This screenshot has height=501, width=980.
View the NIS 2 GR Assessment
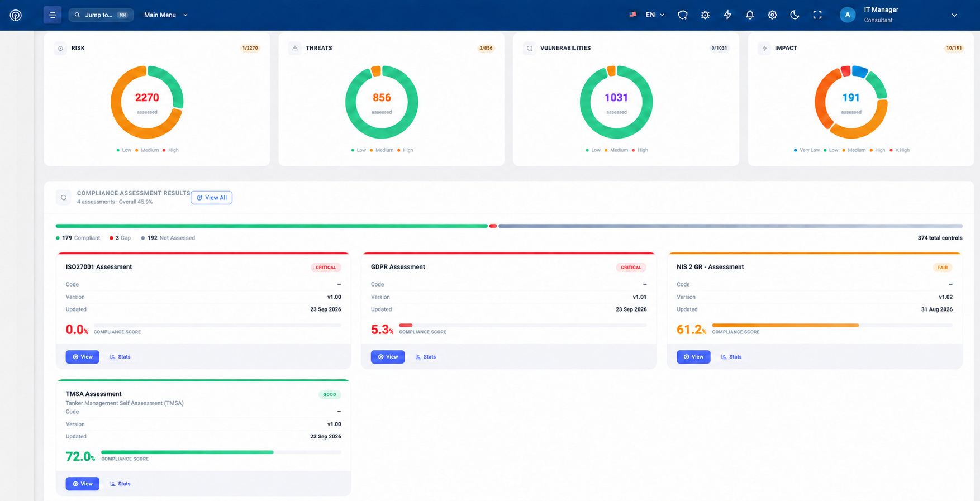pyautogui.click(x=693, y=357)
